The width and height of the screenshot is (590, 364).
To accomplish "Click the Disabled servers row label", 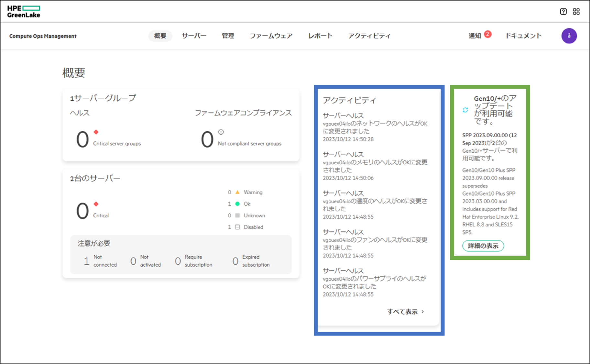I will pos(253,227).
